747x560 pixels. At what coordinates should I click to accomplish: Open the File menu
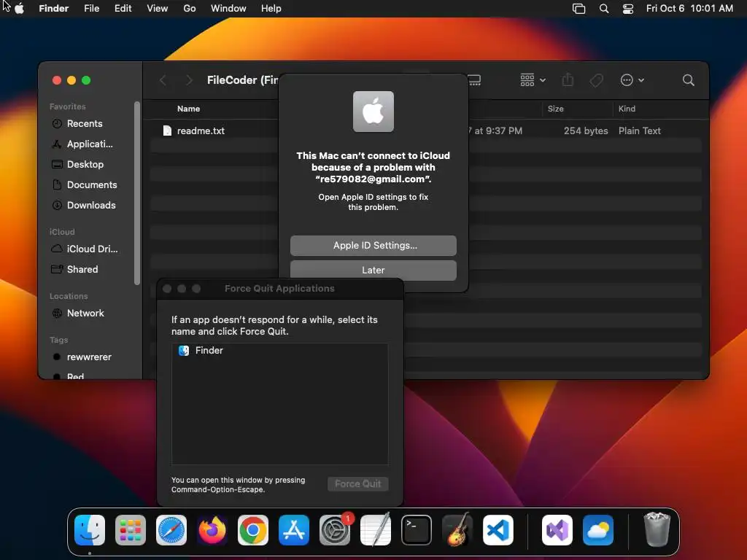pyautogui.click(x=91, y=9)
